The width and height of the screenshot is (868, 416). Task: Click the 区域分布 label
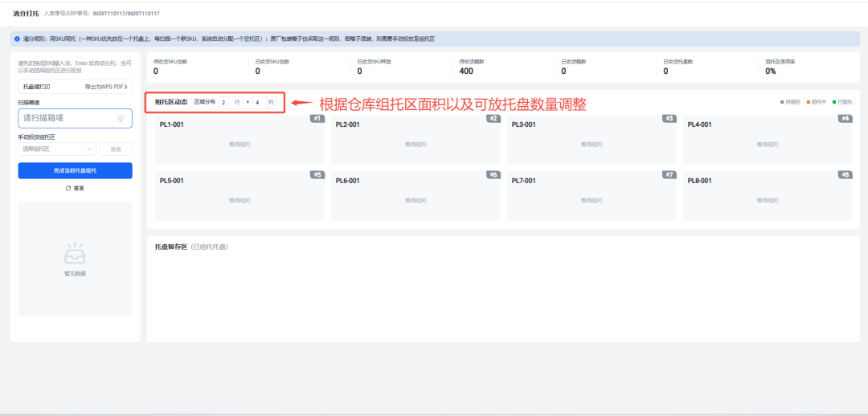(205, 102)
